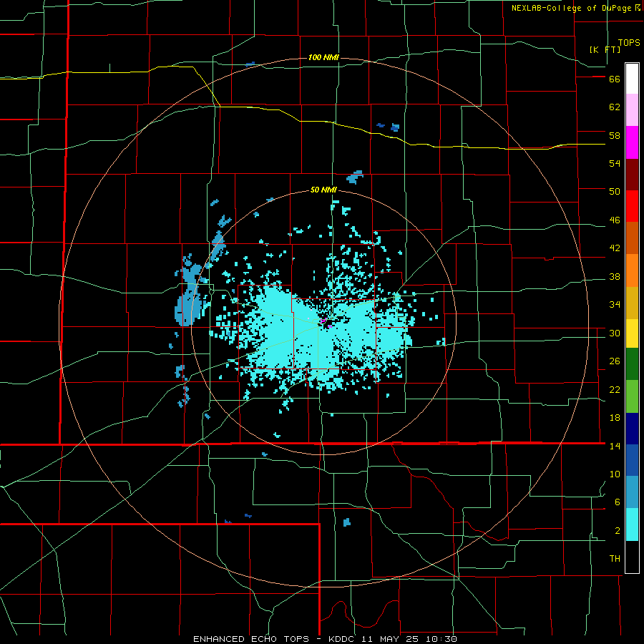The height and width of the screenshot is (644, 644).
Task: Click the dark orange 42-46 kft swatch
Action: (632, 238)
